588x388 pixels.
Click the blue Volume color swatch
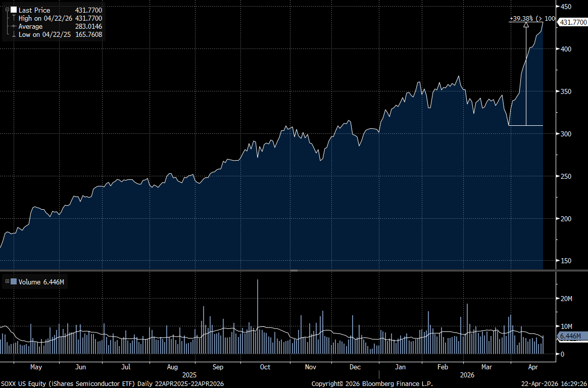coord(13,282)
